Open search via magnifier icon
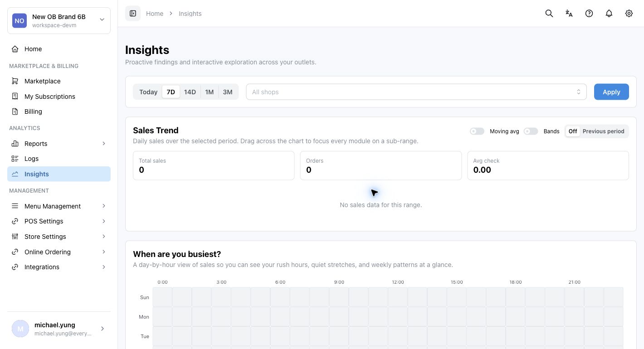Screen dimensions: 644x349 coord(549,14)
